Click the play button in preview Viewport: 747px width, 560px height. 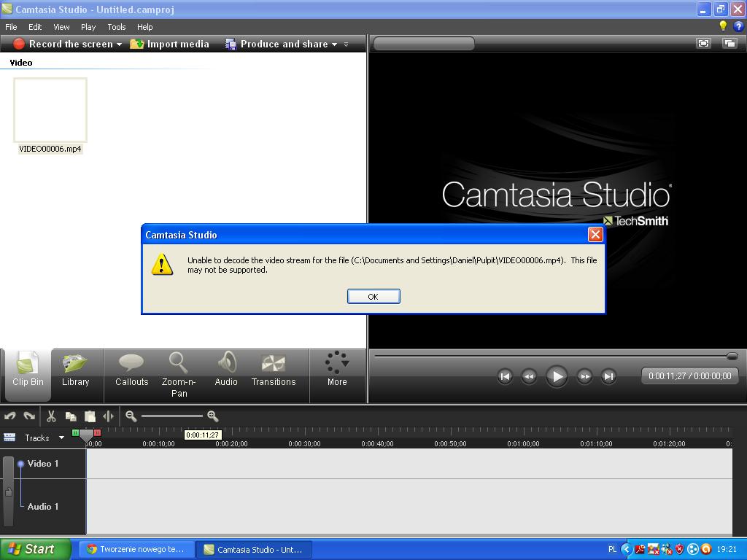click(557, 376)
